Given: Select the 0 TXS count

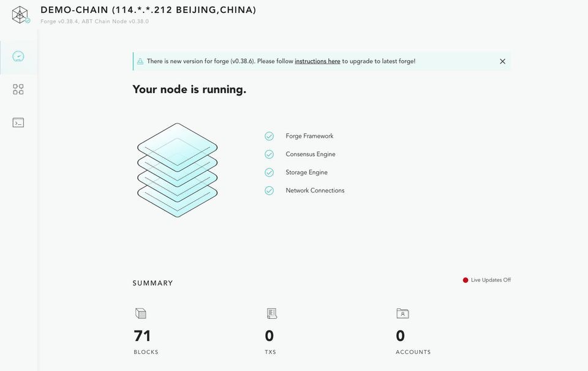Looking at the screenshot, I should pyautogui.click(x=269, y=335).
